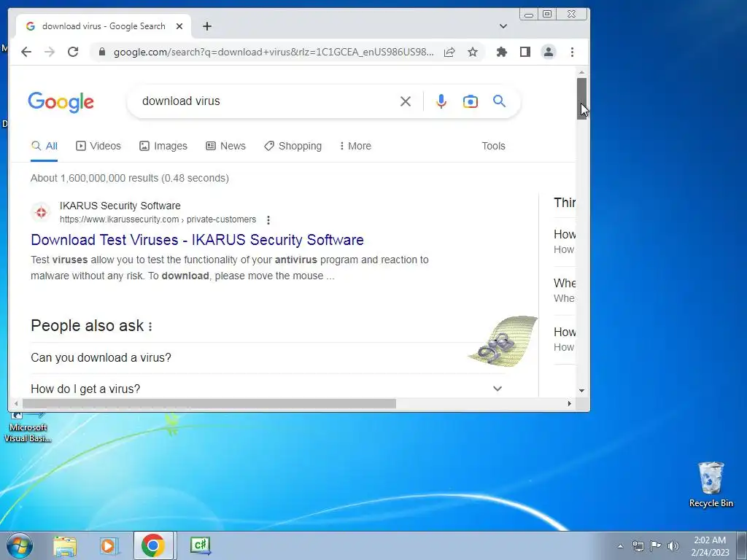
Task: Open Windows Explorer from taskbar
Action: (65, 545)
